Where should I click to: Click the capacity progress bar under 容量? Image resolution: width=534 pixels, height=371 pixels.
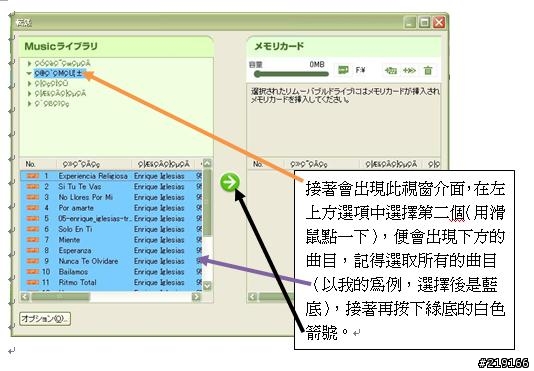292,74
